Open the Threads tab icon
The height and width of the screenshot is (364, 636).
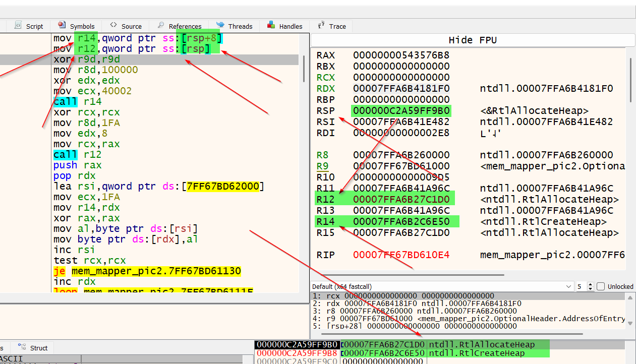(220, 26)
